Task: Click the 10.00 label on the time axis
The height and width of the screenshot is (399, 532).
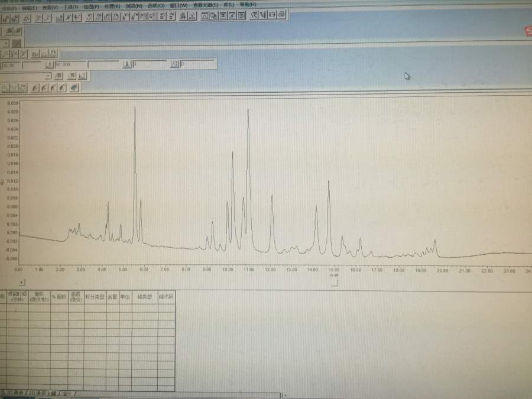Action: click(x=228, y=270)
